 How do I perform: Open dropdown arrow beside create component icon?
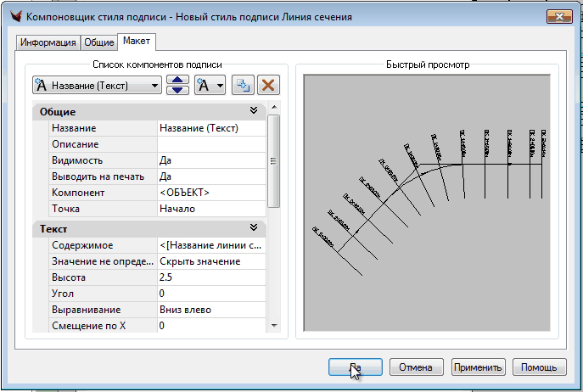(220, 85)
